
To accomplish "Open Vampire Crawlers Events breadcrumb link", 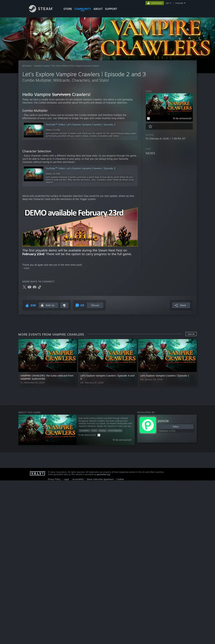I will [x=66, y=66].
